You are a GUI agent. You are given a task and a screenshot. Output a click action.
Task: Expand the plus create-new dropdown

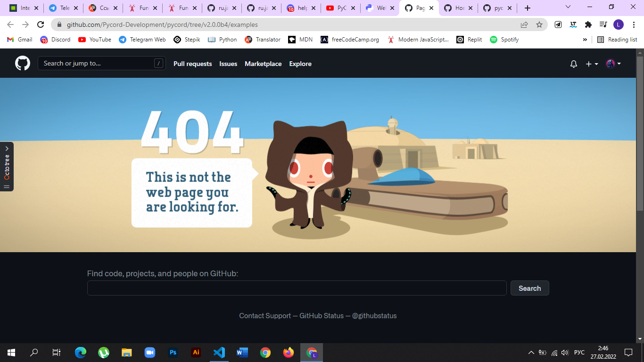592,64
